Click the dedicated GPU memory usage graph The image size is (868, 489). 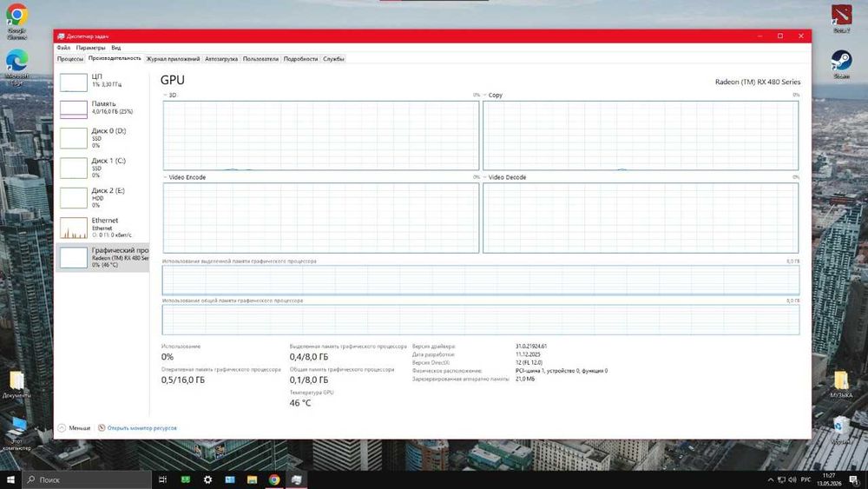[x=481, y=280]
